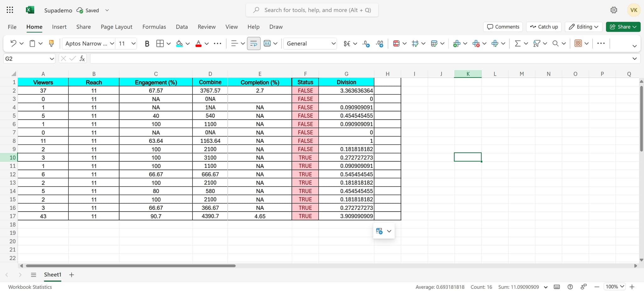
Task: Apply fill color to the selection
Action: (x=179, y=43)
